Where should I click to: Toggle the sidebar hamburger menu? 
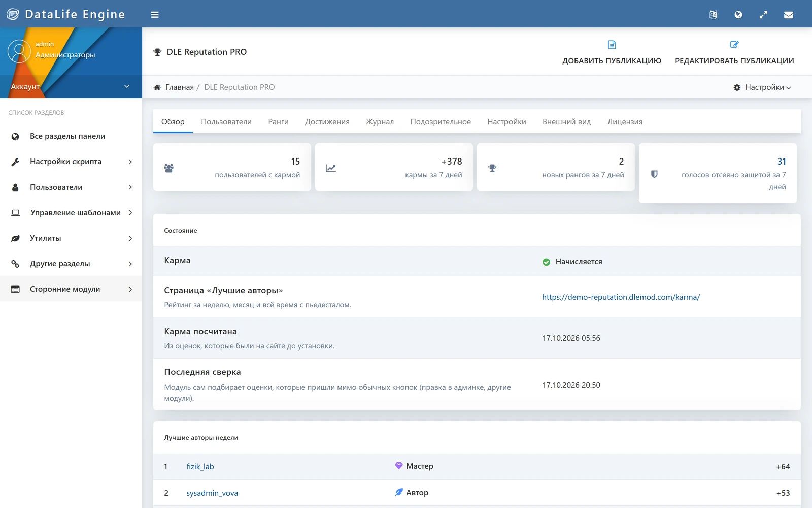point(155,15)
